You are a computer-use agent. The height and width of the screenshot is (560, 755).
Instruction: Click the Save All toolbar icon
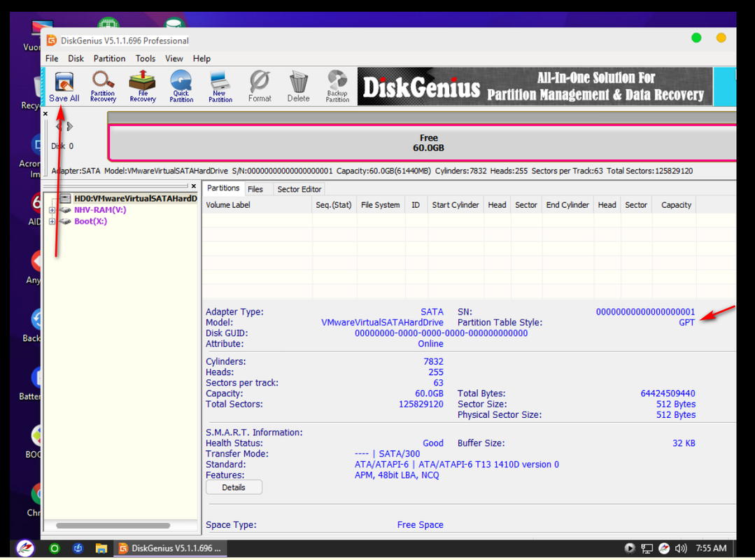(x=64, y=87)
